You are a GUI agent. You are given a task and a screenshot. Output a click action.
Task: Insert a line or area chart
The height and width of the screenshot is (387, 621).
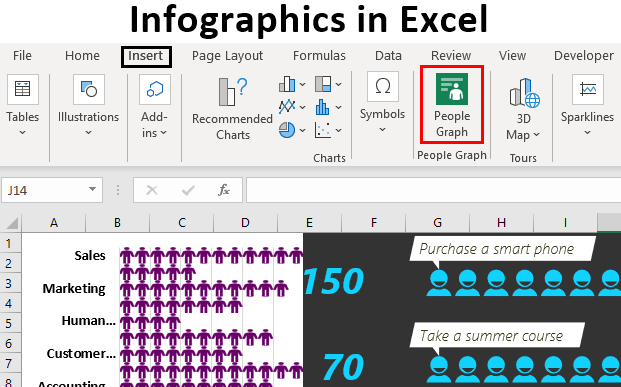[287, 107]
